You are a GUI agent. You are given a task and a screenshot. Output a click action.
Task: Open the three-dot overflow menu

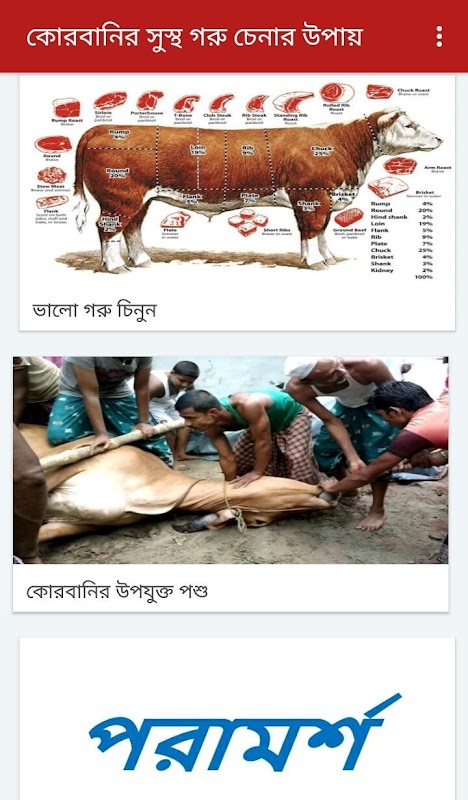pos(439,37)
